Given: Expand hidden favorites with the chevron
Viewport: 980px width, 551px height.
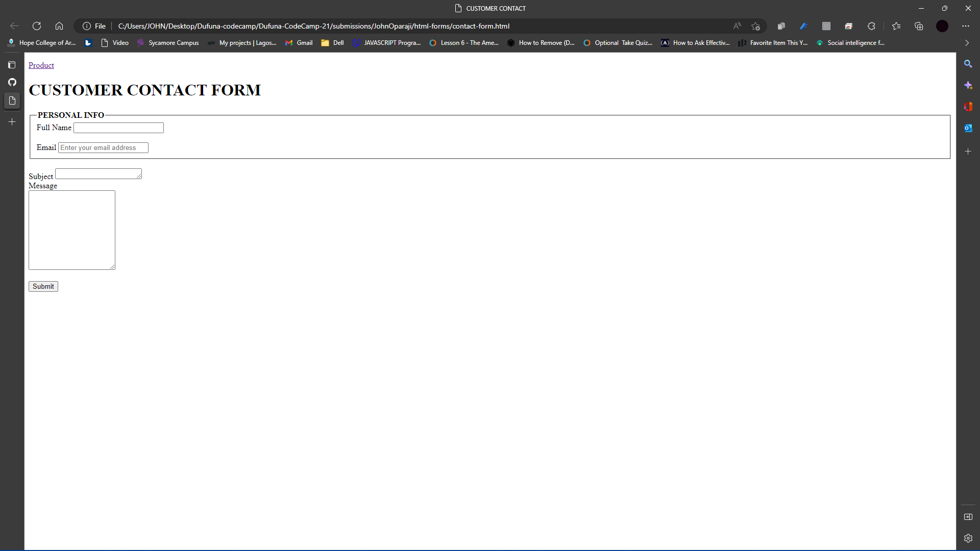Looking at the screenshot, I should point(966,43).
